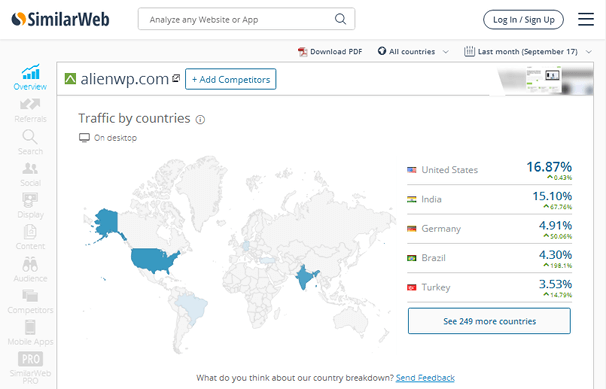This screenshot has height=389, width=606.
Task: Click the info icon beside Traffic by countries
Action: 200,120
